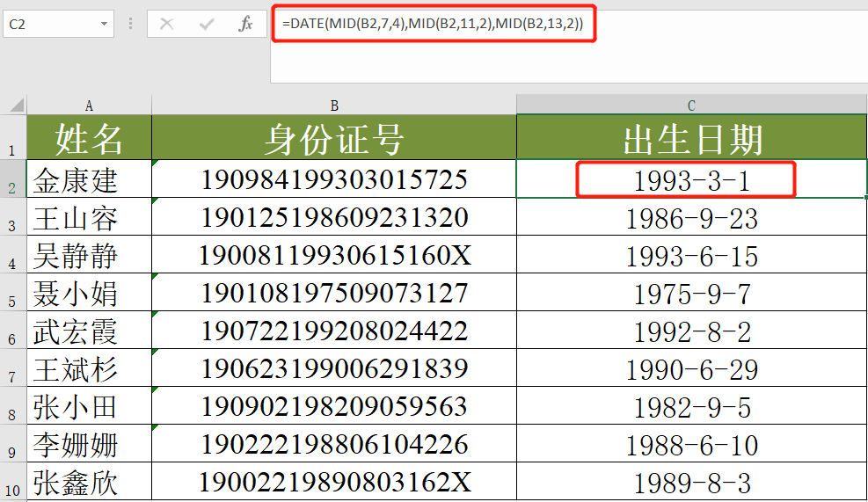Viewport: 868px width, 502px height.
Task: Select birth date cell 1982-9-5
Action: pos(691,405)
